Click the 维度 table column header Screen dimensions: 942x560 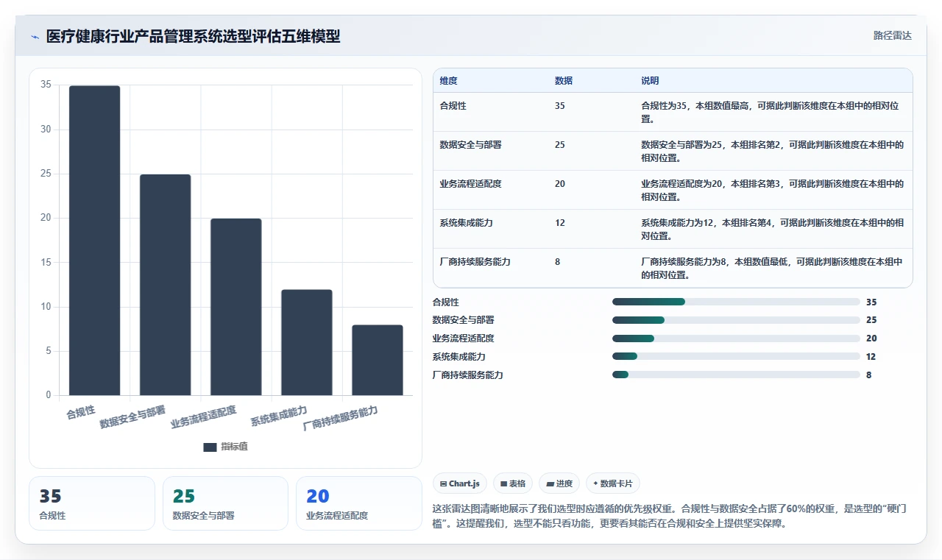pos(448,80)
